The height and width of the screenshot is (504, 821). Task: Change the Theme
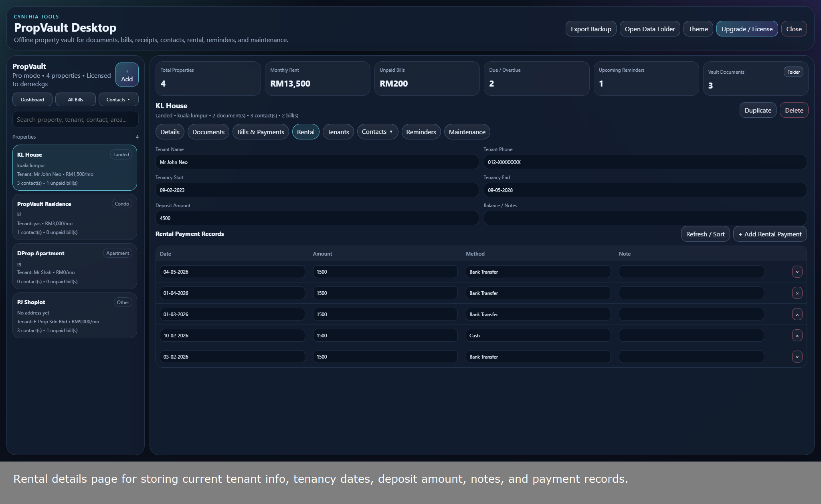coord(698,29)
